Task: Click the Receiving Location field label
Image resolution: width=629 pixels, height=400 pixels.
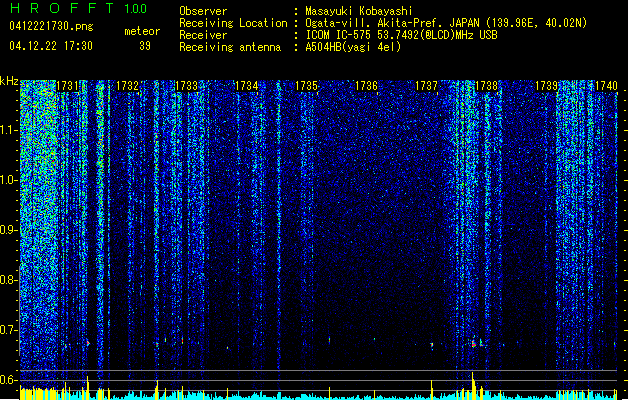Action: [233, 23]
